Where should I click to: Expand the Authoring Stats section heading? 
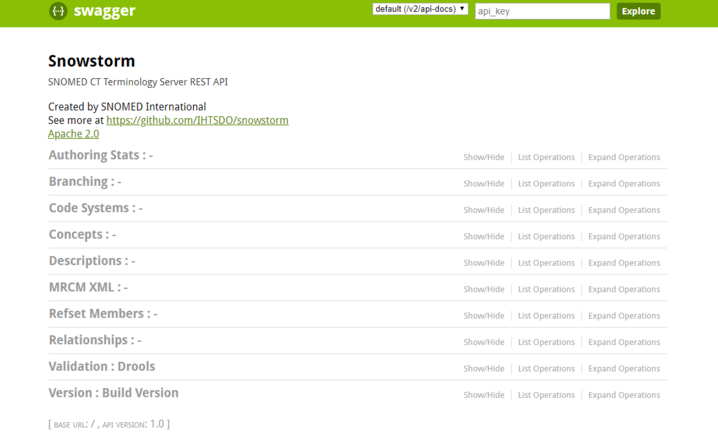(x=101, y=155)
